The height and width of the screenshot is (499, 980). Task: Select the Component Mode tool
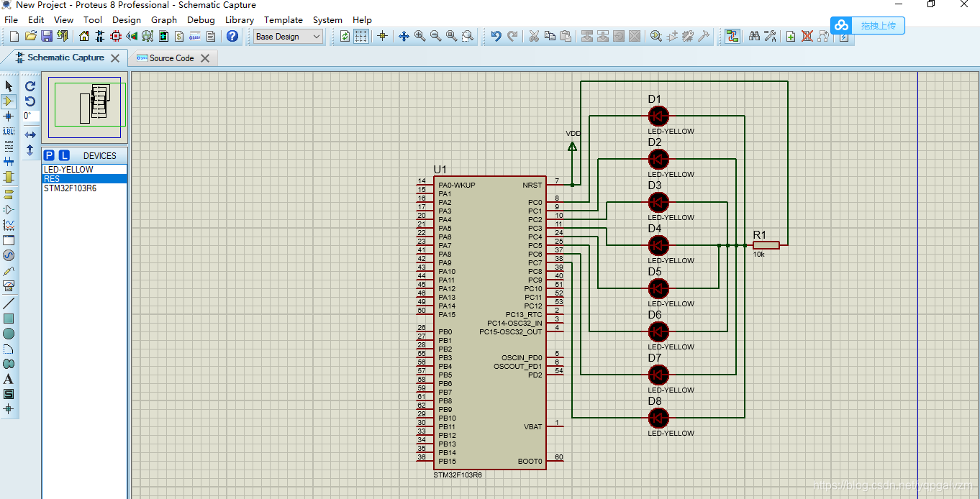[9, 101]
